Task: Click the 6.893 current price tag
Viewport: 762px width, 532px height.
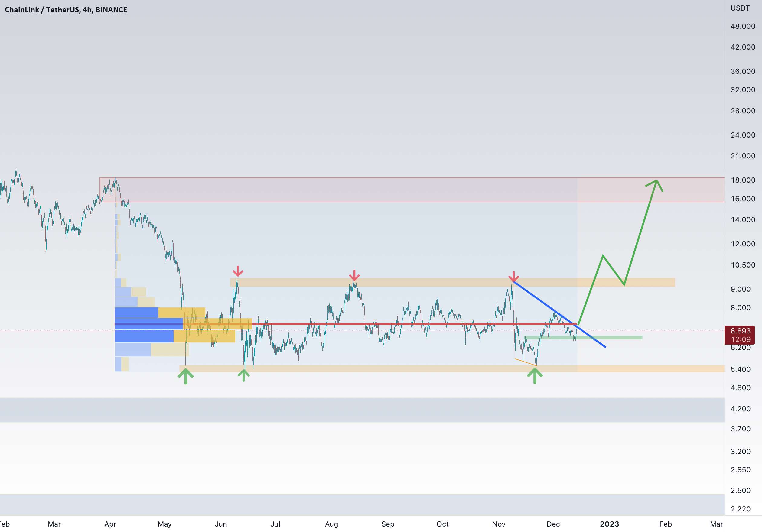Action: [x=740, y=331]
